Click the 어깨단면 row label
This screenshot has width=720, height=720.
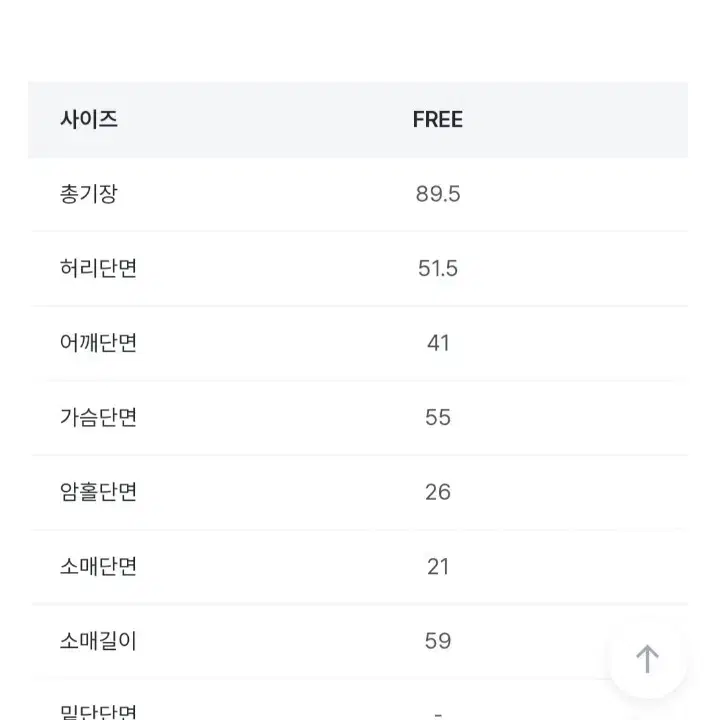click(x=98, y=343)
